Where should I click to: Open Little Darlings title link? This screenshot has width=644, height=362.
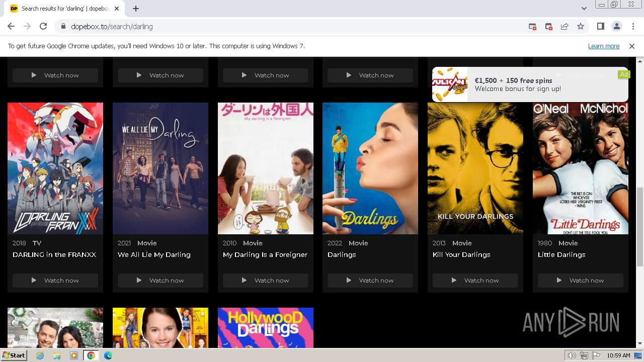tap(561, 255)
